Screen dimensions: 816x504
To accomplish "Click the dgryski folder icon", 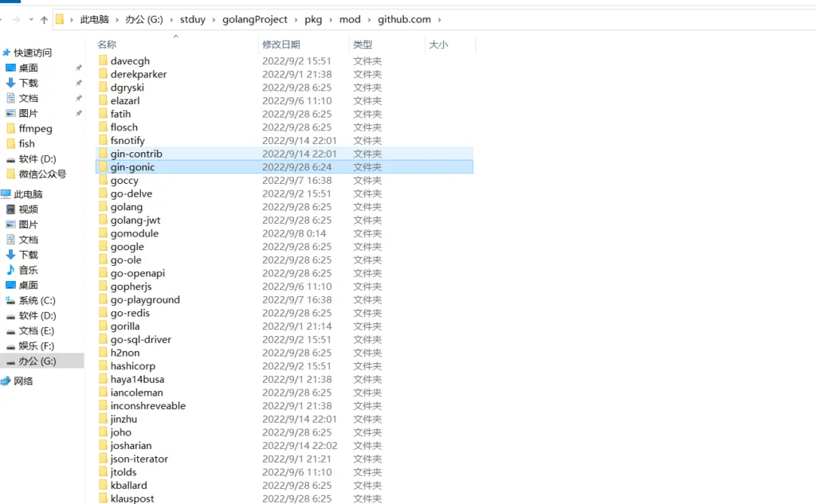I will 103,88.
